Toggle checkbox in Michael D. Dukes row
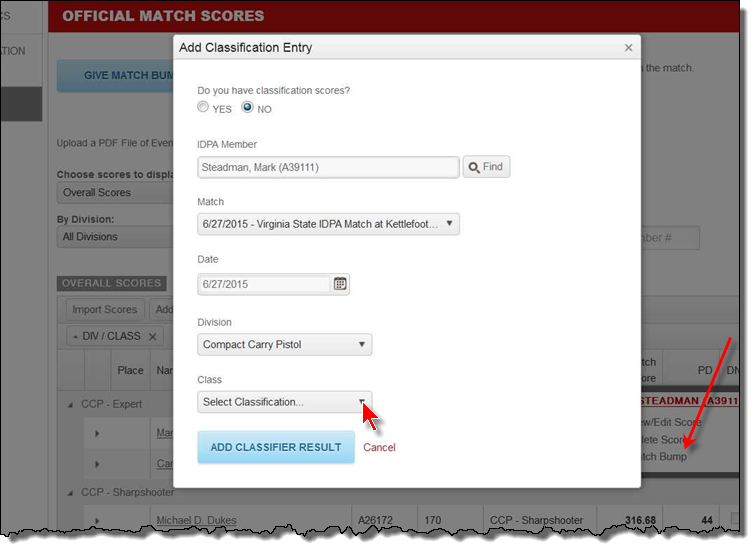Image resolution: width=755 pixels, height=555 pixels. tap(734, 518)
